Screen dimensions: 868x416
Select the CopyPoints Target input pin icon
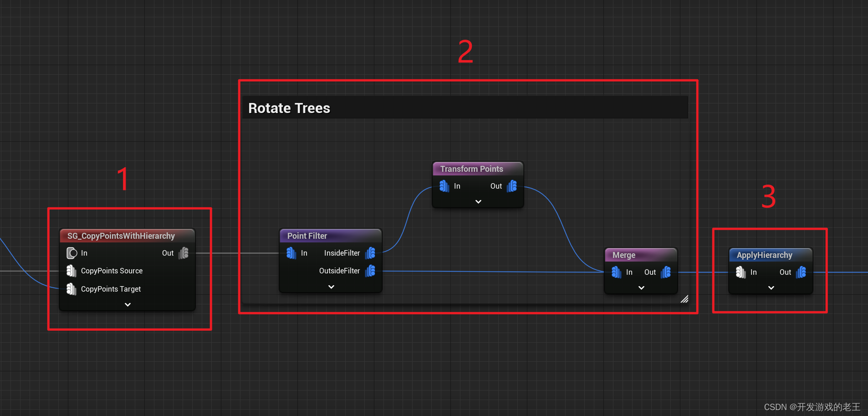(71, 289)
